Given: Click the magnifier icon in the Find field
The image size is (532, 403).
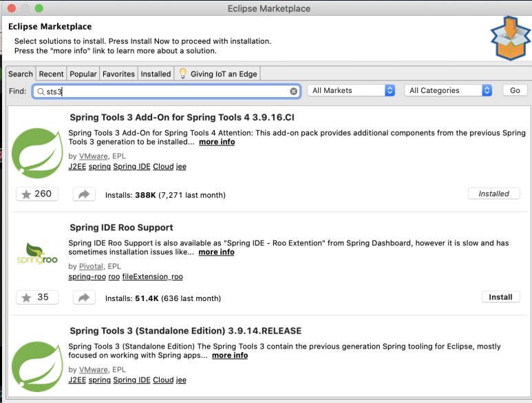Looking at the screenshot, I should point(41,92).
